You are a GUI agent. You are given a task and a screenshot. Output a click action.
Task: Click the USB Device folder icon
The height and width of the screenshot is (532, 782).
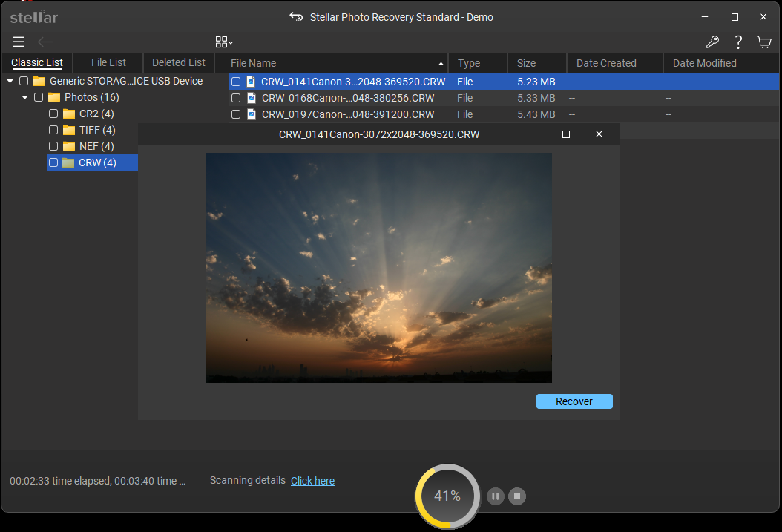pyautogui.click(x=39, y=82)
